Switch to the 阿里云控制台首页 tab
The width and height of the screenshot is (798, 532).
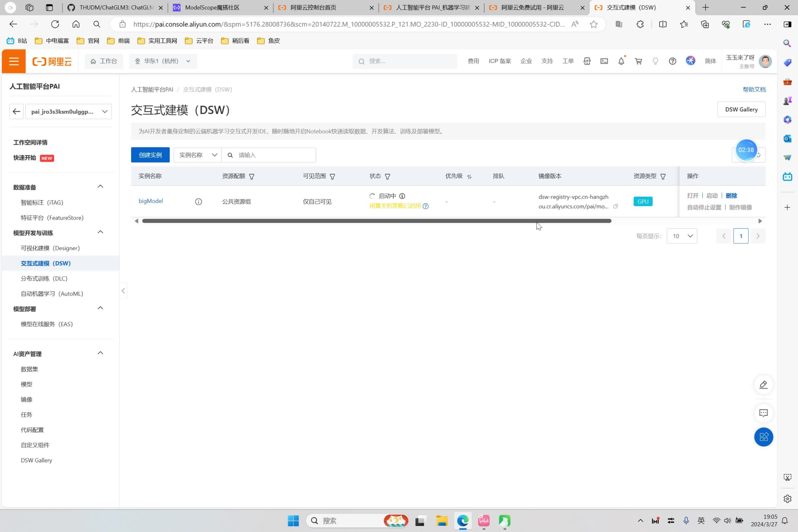point(325,7)
